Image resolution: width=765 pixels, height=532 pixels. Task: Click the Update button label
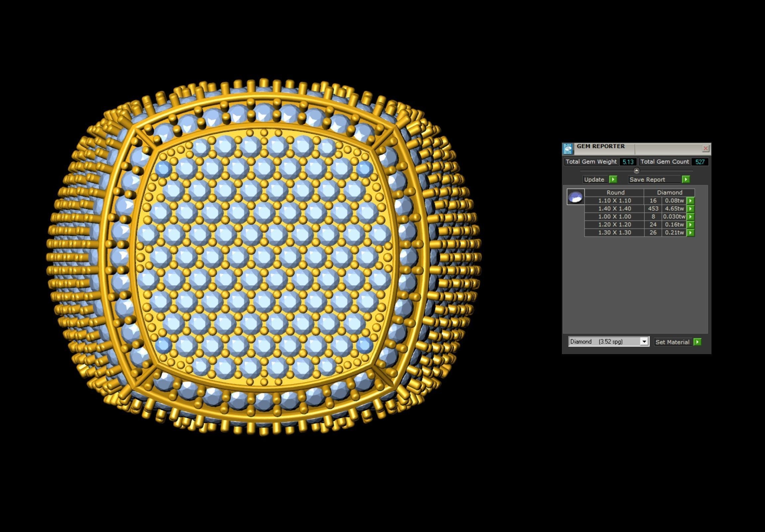point(594,180)
